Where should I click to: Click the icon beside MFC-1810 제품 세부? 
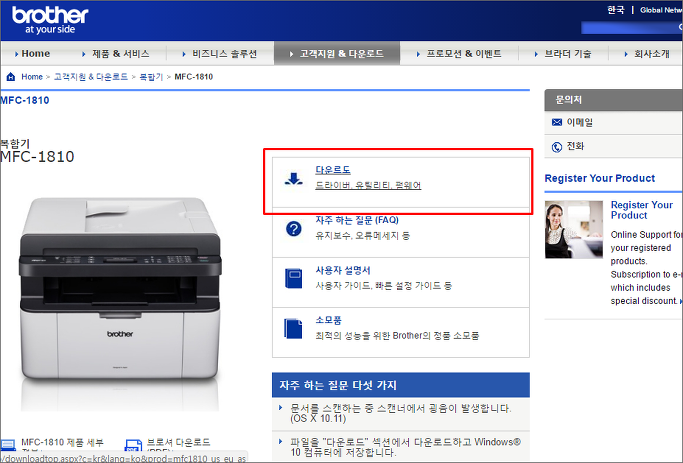coord(8,445)
